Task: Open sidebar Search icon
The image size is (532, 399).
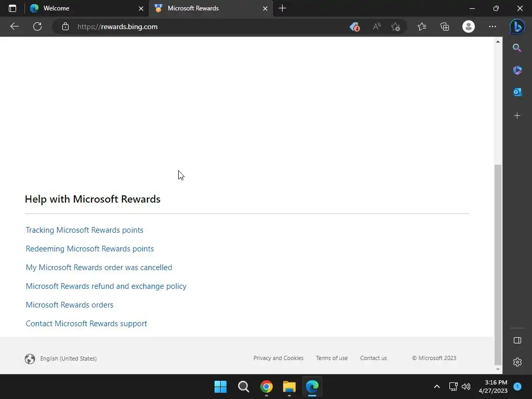Action: 517,48
